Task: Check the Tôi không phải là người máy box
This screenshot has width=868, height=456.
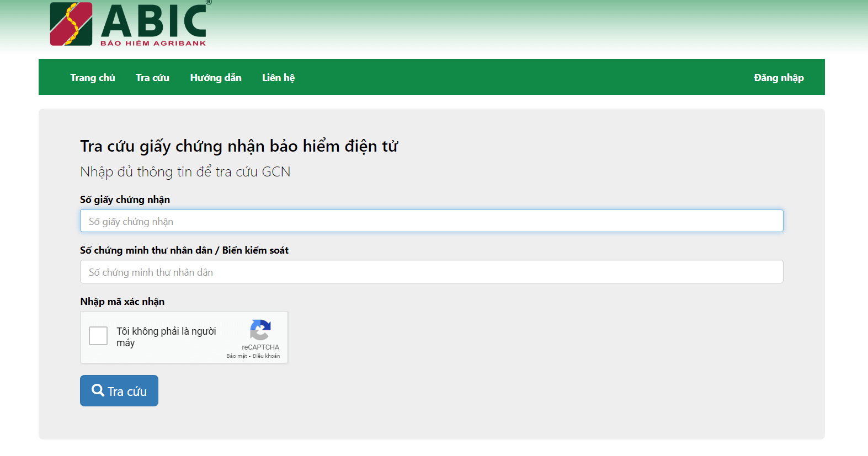Action: [x=98, y=336]
